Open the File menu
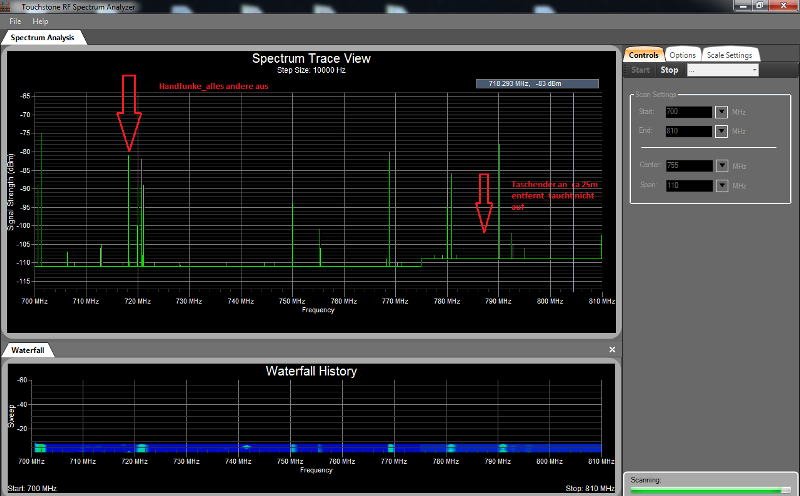This screenshot has width=800, height=496. pos(15,21)
